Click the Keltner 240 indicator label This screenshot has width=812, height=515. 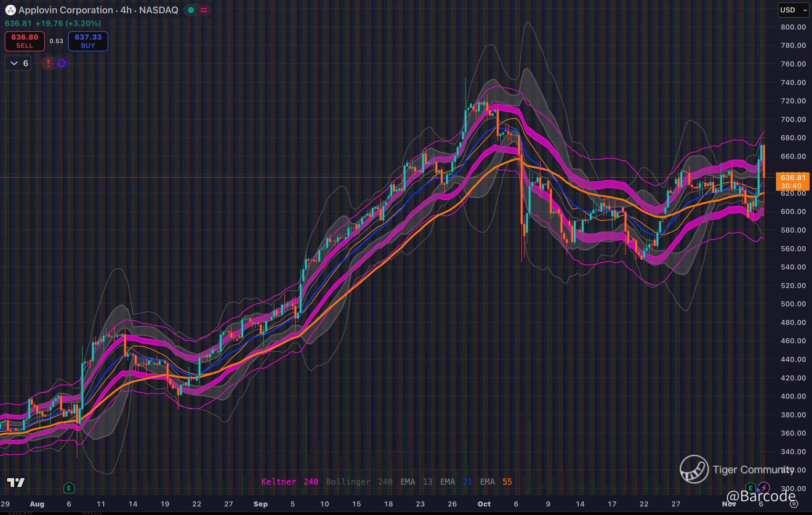(289, 482)
